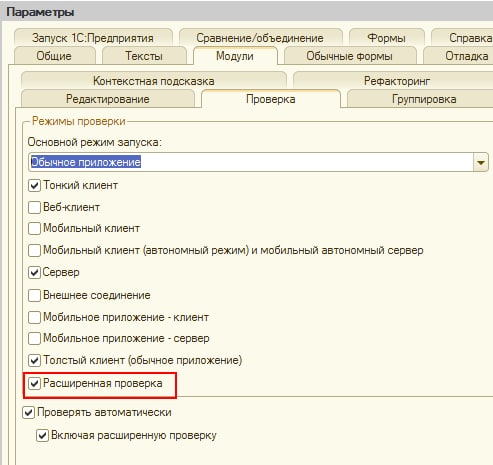Toggle Толстый клиент (обычное приложение) checkbox

[x=34, y=360]
